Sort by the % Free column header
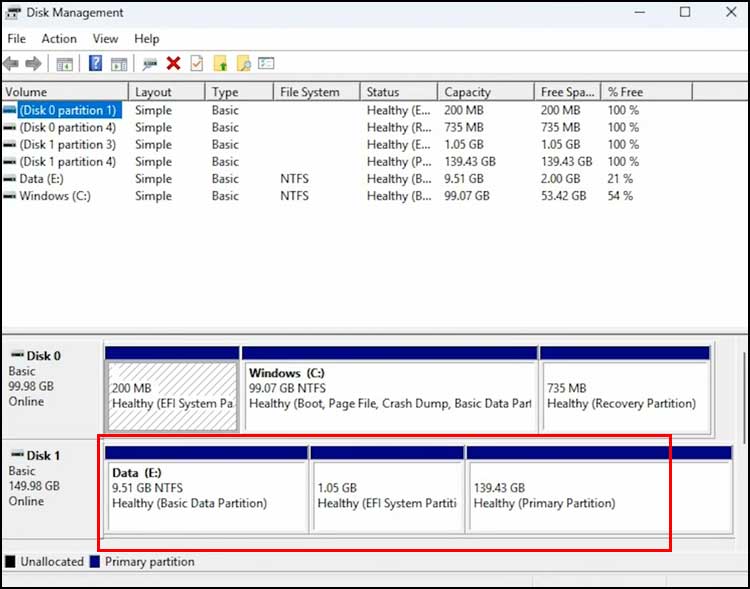 [647, 92]
